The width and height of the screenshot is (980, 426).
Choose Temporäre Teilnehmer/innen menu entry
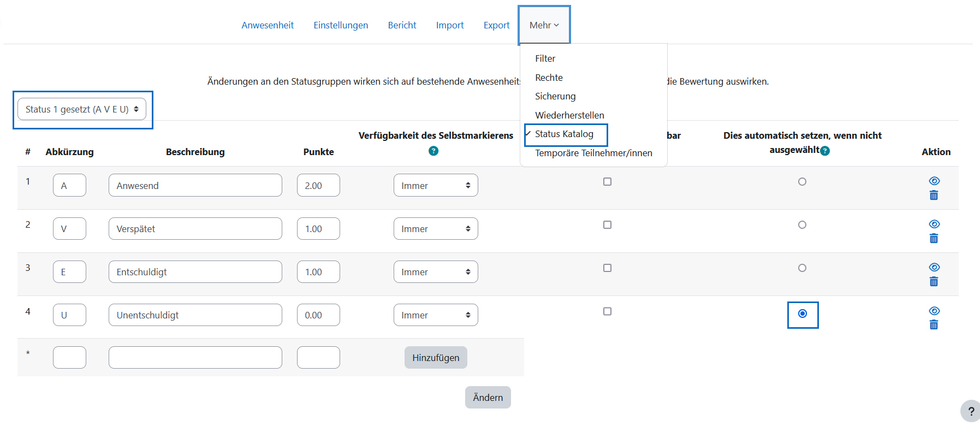coord(593,153)
